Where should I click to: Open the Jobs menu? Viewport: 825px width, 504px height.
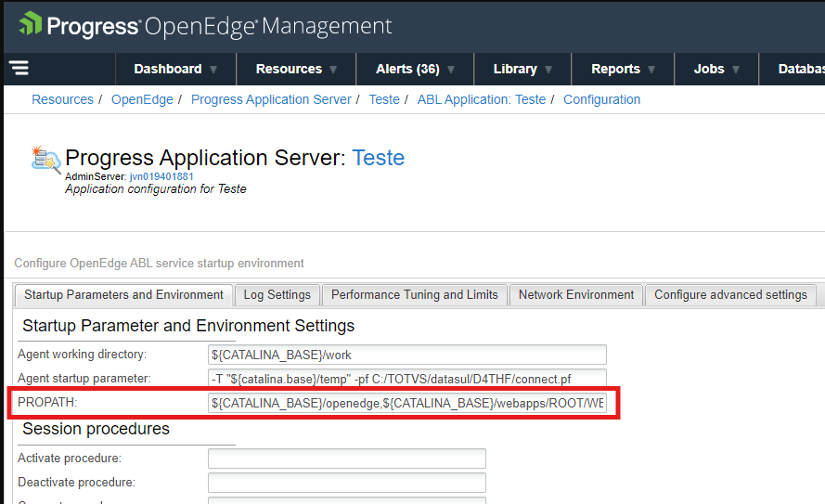coord(709,69)
